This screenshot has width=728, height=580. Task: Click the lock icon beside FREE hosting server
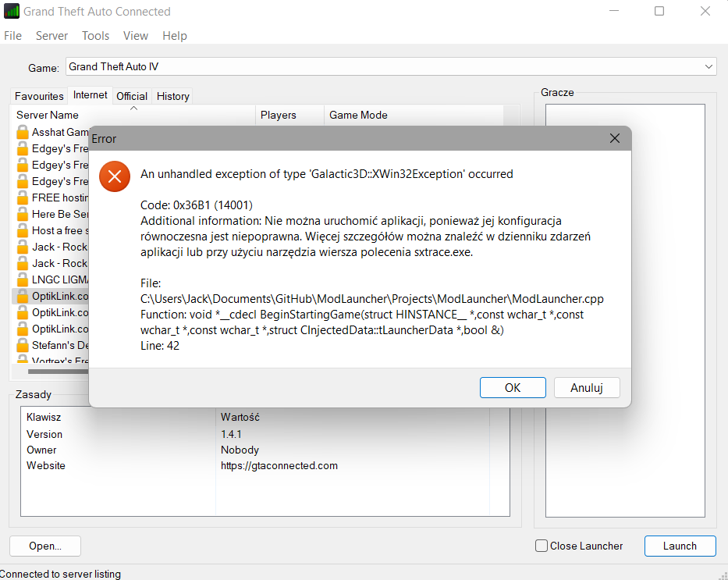tap(23, 197)
